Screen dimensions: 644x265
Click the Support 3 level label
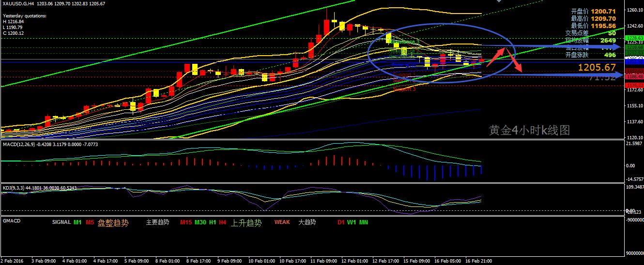point(405,89)
